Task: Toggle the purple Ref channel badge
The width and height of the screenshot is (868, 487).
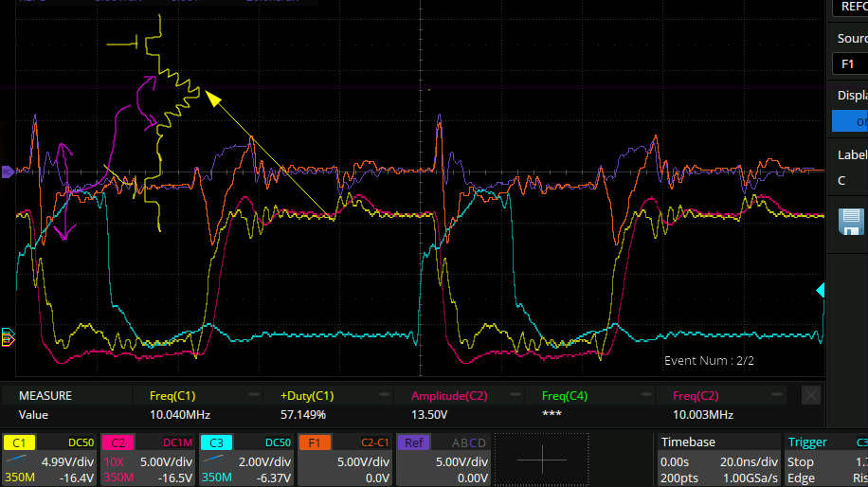Action: pos(413,442)
